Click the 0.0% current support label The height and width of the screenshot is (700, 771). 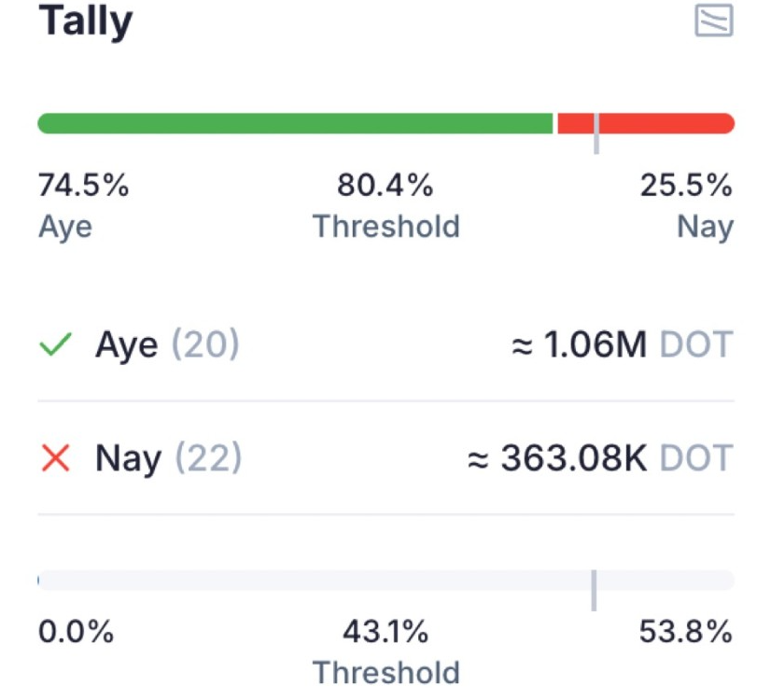pos(76,633)
